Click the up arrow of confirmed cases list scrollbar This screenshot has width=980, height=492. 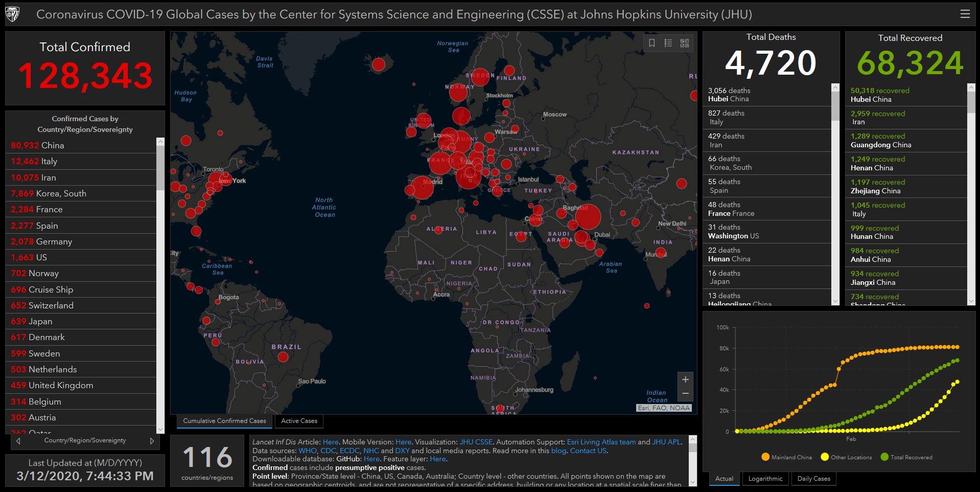(160, 141)
